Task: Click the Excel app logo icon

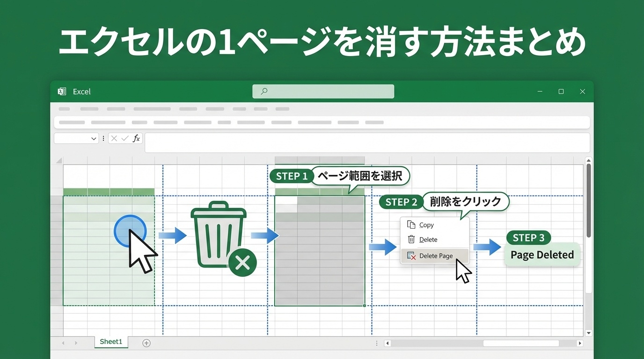Action: pos(62,92)
